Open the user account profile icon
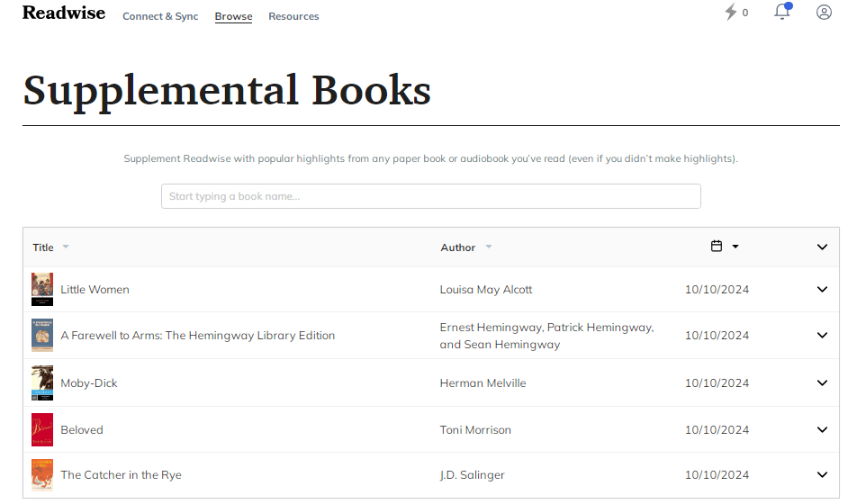This screenshot has height=504, width=857. (x=824, y=12)
